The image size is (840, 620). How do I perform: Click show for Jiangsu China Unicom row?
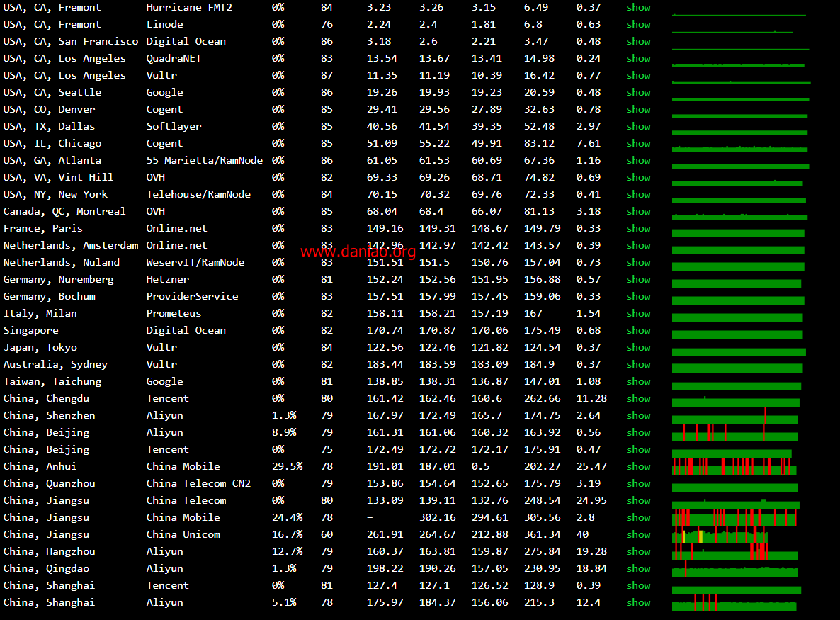tap(638, 535)
